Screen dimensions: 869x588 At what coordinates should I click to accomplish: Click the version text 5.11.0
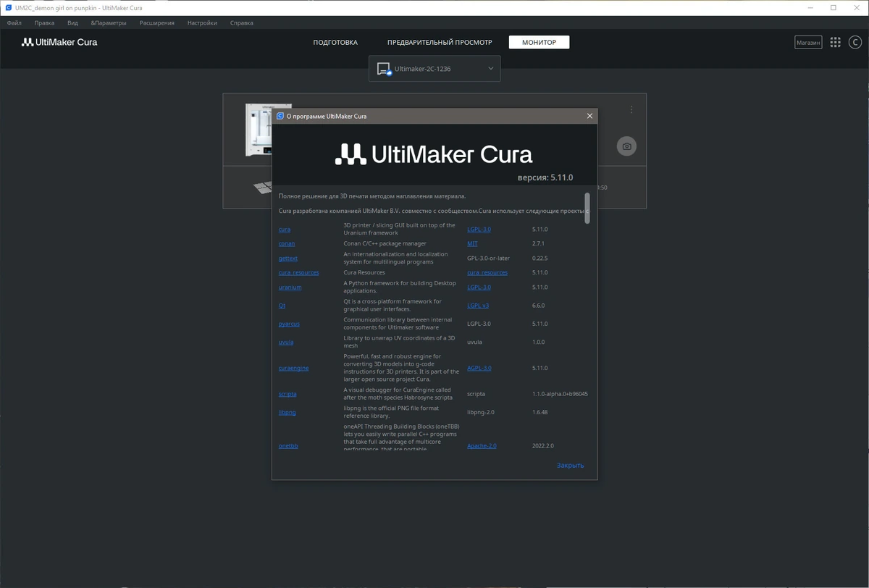coord(545,177)
